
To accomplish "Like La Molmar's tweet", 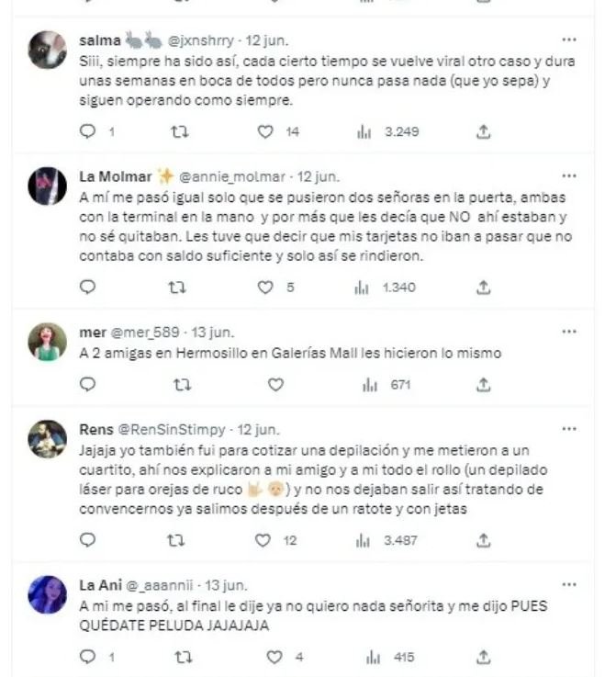I will point(265,288).
